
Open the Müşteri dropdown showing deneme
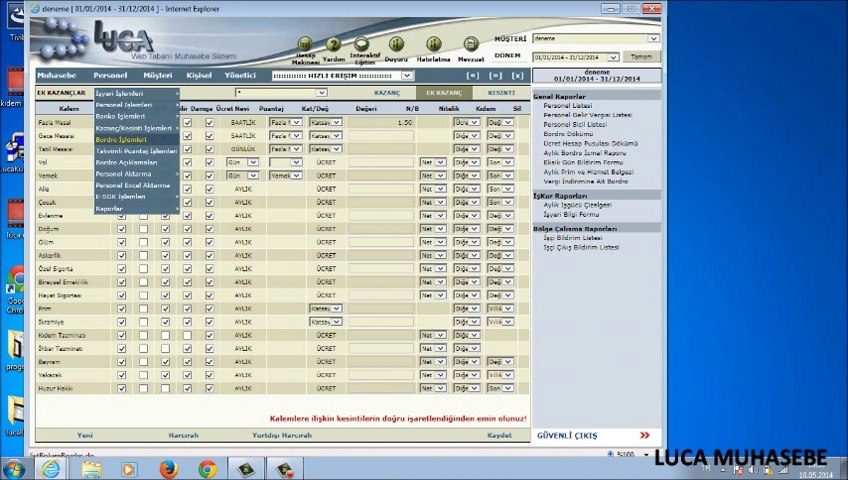(594, 39)
